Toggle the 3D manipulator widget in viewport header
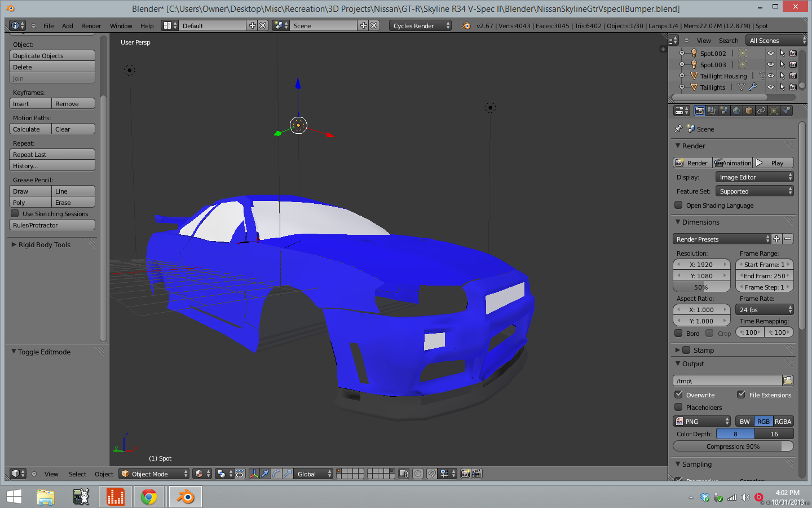Screen dimensions: 812x508 [x=254, y=474]
